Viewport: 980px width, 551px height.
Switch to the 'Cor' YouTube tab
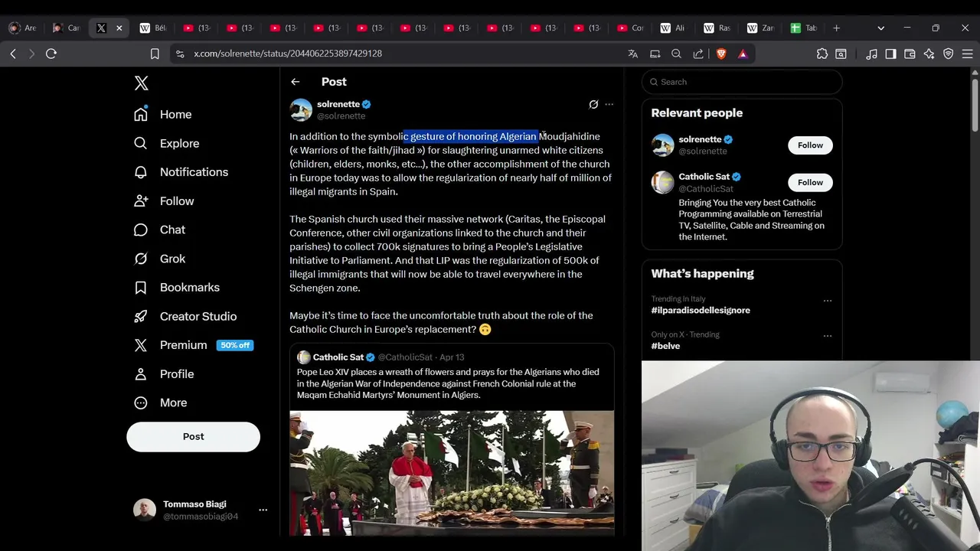(x=629, y=28)
